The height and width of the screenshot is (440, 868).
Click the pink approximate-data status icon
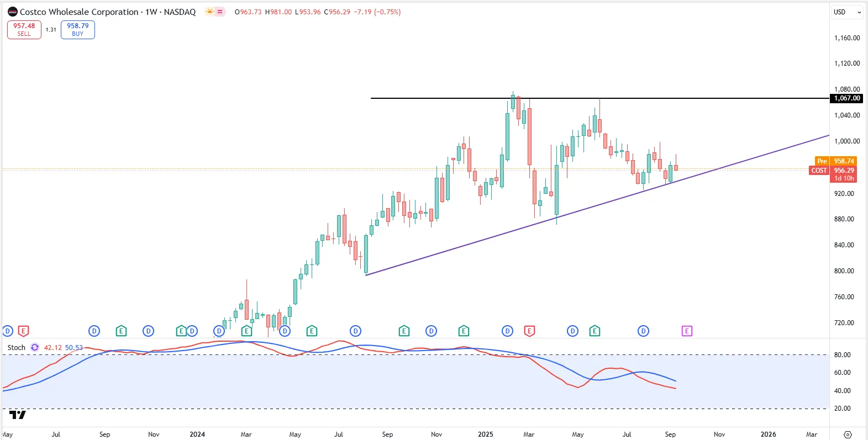point(220,12)
